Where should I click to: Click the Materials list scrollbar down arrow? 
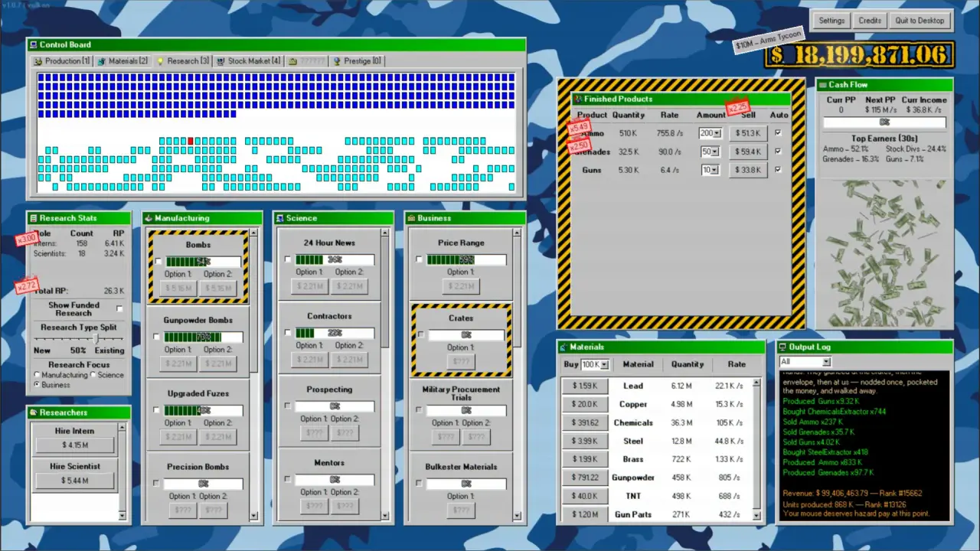(756, 515)
